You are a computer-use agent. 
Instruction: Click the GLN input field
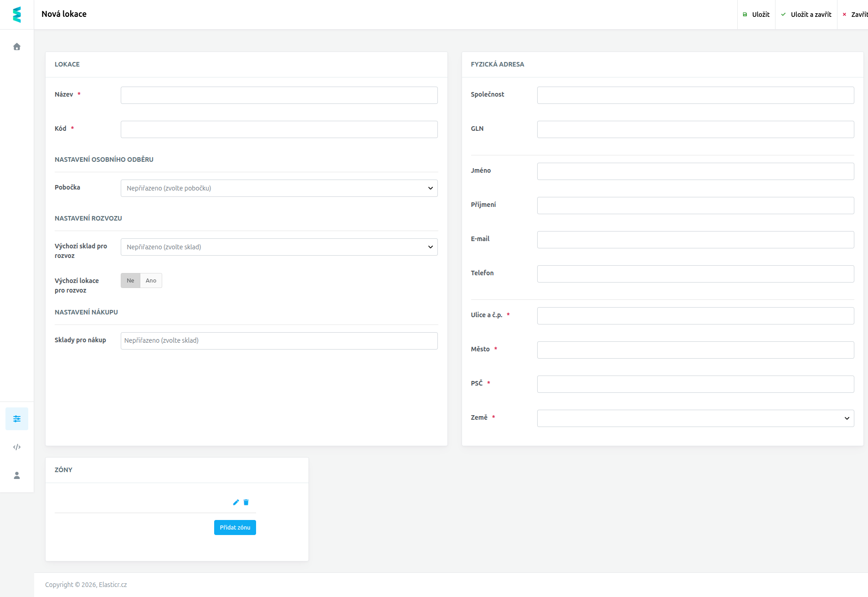pos(695,129)
